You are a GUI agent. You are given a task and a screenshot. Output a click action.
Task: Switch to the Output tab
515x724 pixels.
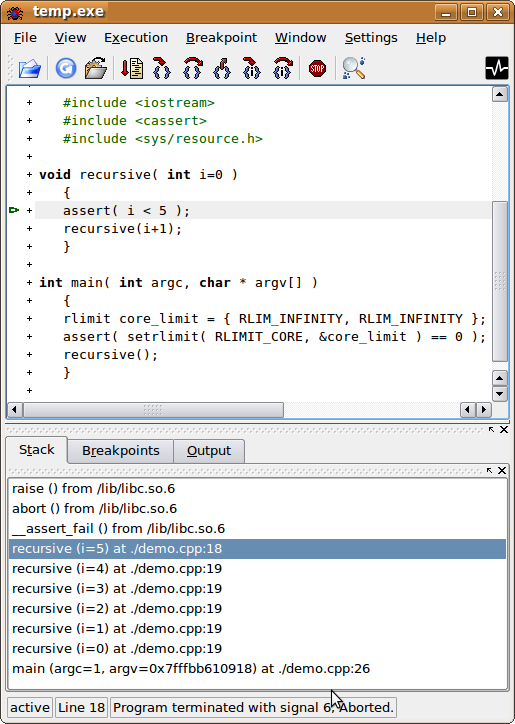[209, 451]
